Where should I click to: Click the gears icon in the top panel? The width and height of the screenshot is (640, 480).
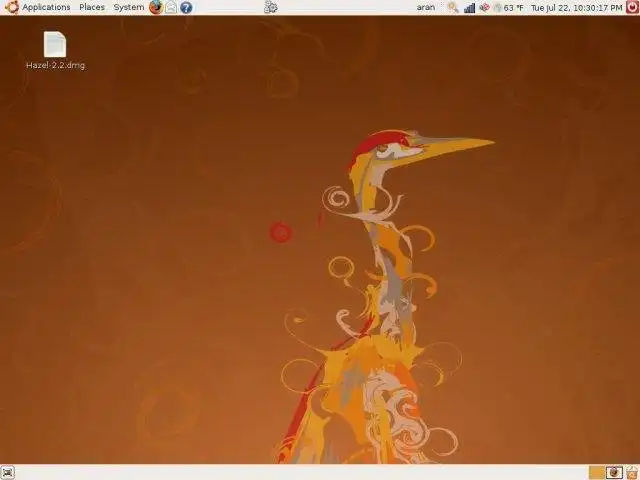click(271, 7)
